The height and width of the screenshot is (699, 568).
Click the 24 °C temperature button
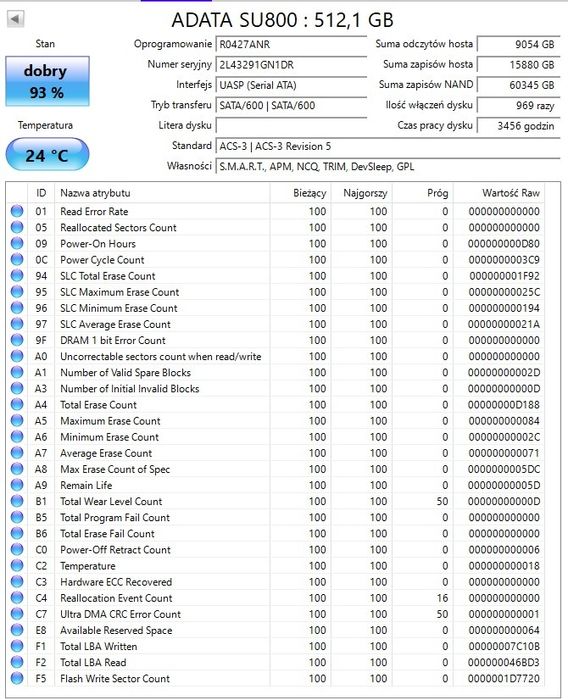point(47,155)
